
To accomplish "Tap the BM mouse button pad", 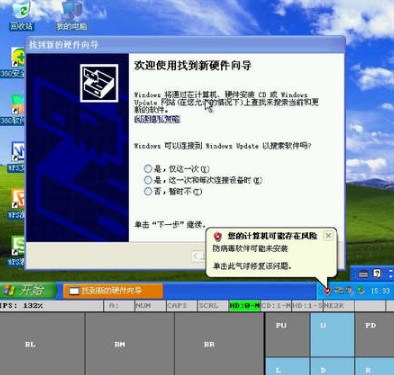I will pos(130,344).
